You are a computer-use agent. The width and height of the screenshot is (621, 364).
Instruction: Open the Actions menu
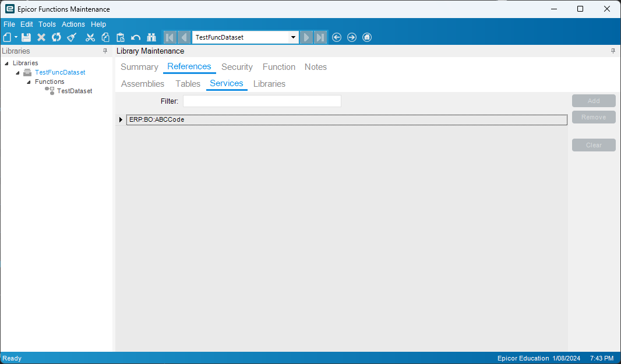pyautogui.click(x=73, y=24)
